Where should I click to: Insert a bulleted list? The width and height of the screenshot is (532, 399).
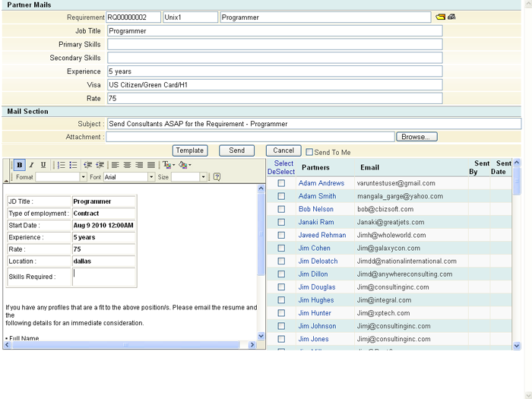coord(73,165)
